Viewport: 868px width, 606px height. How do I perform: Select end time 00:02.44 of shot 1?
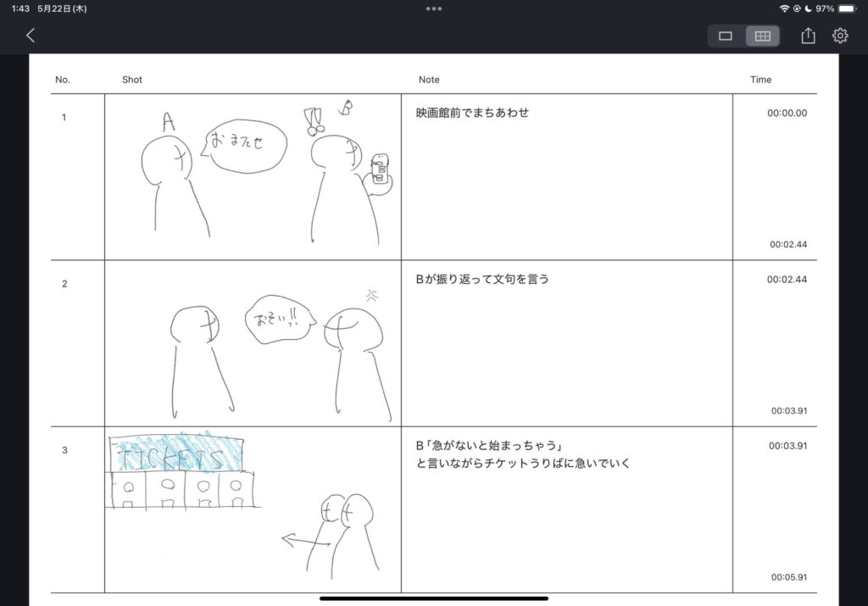pyautogui.click(x=788, y=245)
